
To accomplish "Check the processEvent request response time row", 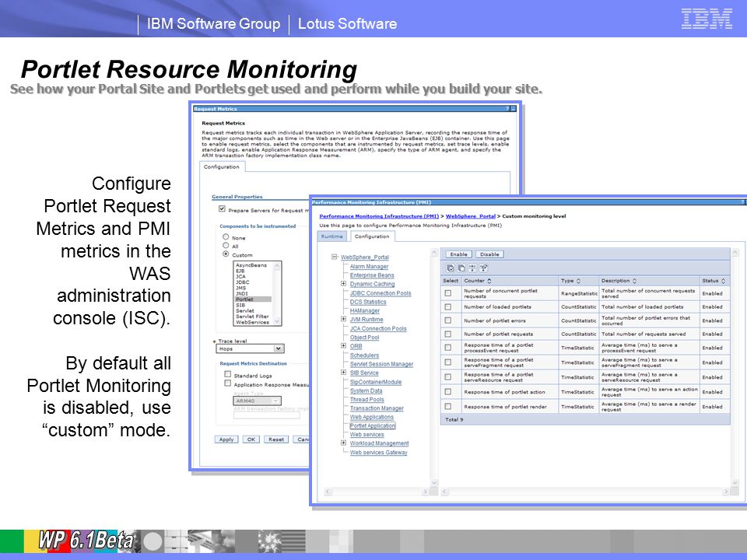I will (x=448, y=348).
